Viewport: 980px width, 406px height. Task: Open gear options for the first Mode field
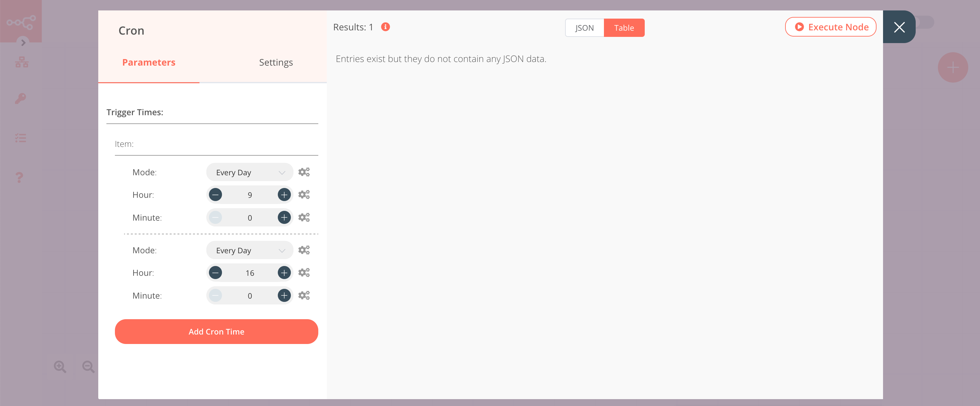click(x=304, y=172)
